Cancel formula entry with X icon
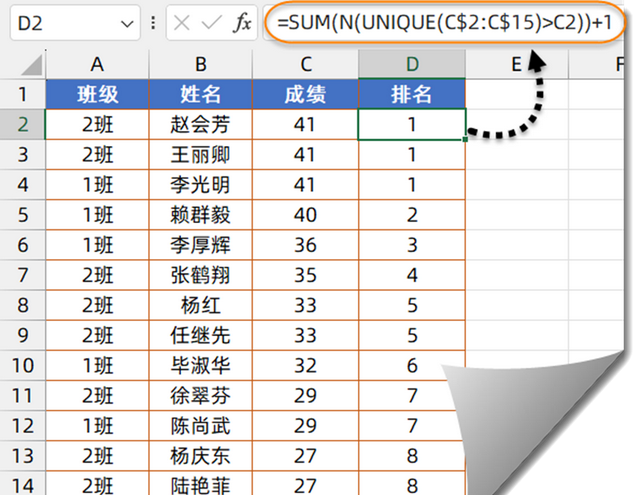Image resolution: width=640 pixels, height=495 pixels. (182, 23)
